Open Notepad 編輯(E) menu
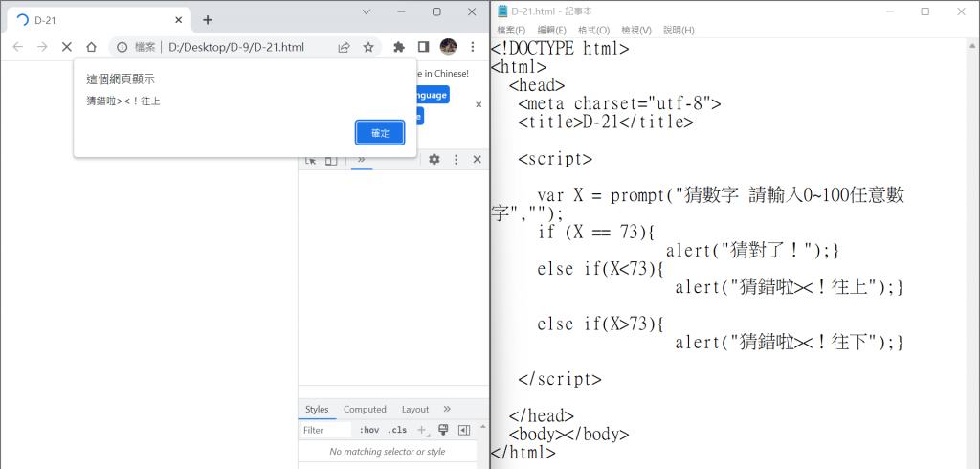Screen dimensions: 980x469 (552, 30)
